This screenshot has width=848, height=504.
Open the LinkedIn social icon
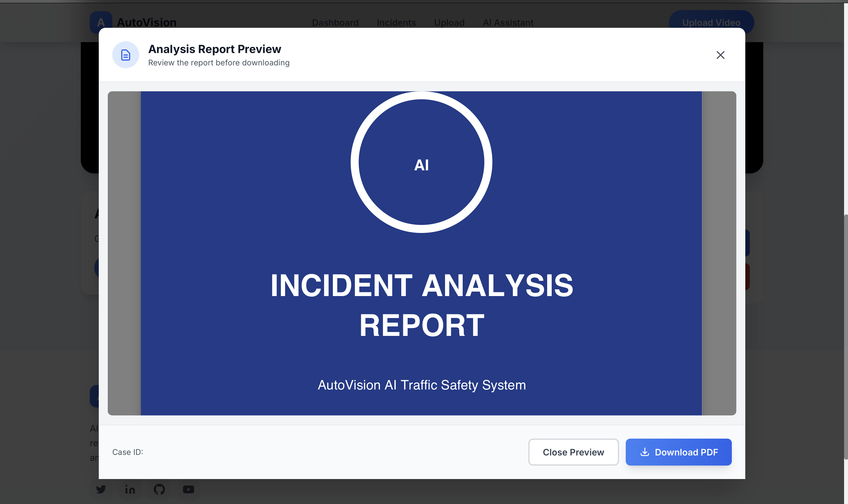(130, 489)
